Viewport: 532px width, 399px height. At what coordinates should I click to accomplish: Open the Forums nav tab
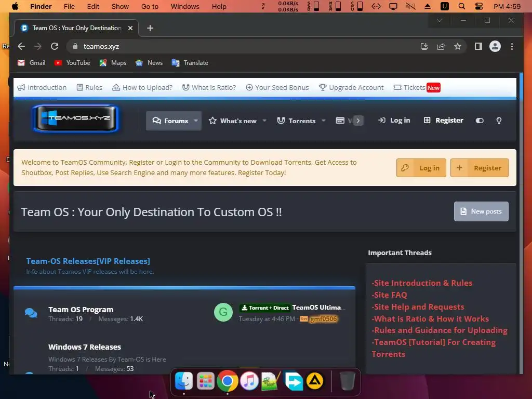[170, 121]
